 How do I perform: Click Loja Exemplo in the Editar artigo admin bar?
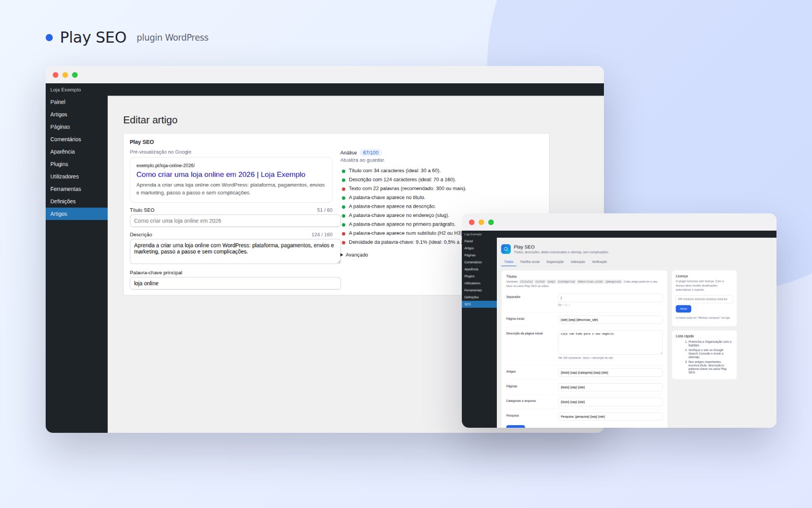click(x=65, y=90)
